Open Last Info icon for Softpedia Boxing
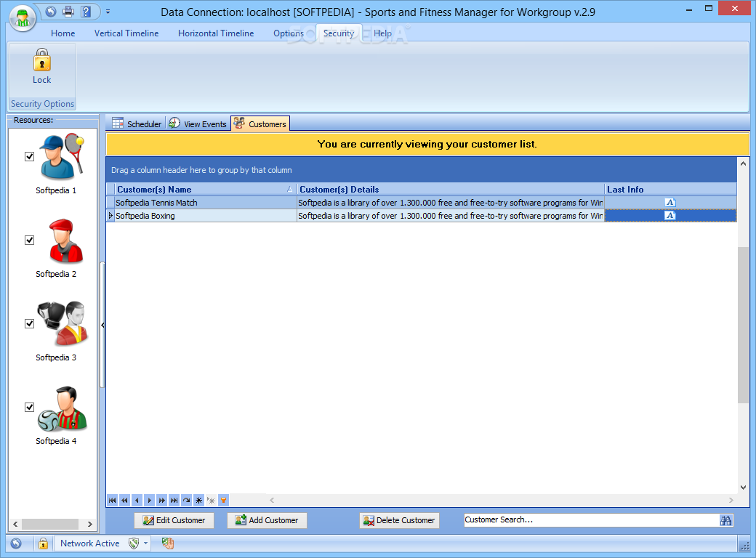756x558 pixels. [670, 215]
